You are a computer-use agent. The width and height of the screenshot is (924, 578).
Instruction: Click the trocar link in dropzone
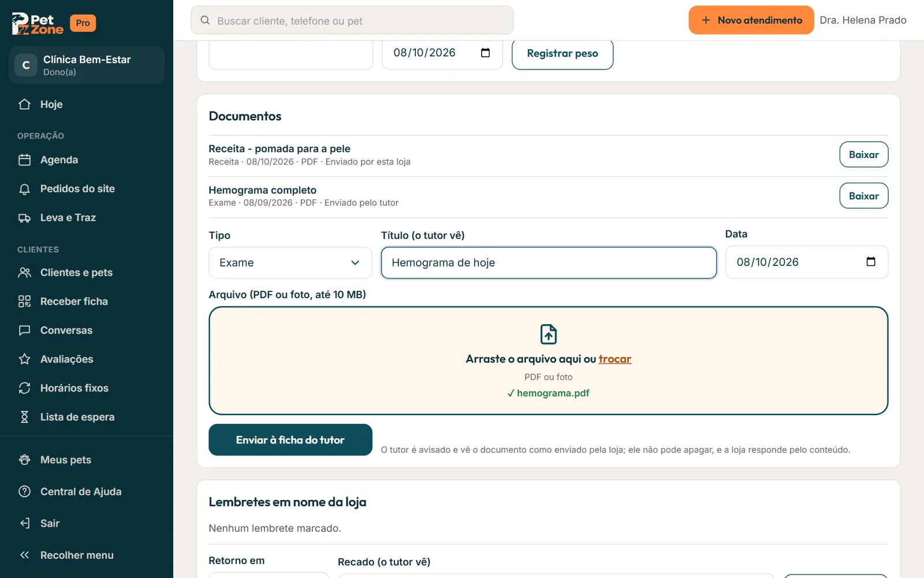click(x=615, y=359)
